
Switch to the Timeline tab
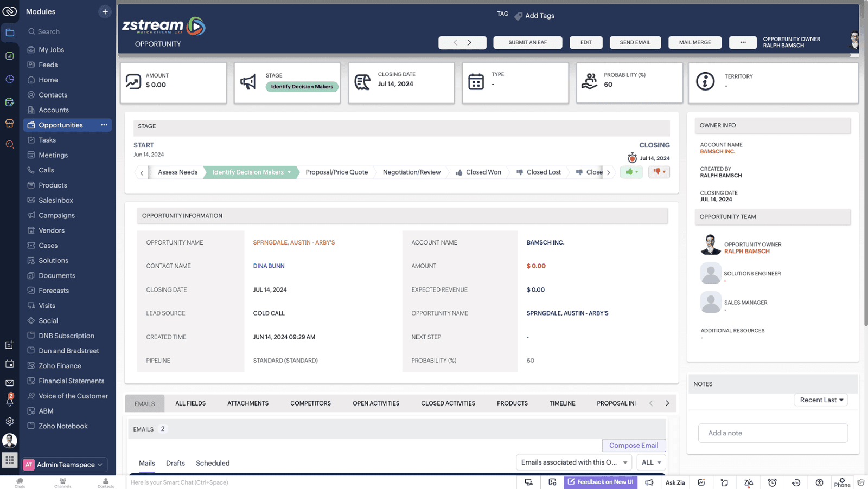(x=562, y=403)
